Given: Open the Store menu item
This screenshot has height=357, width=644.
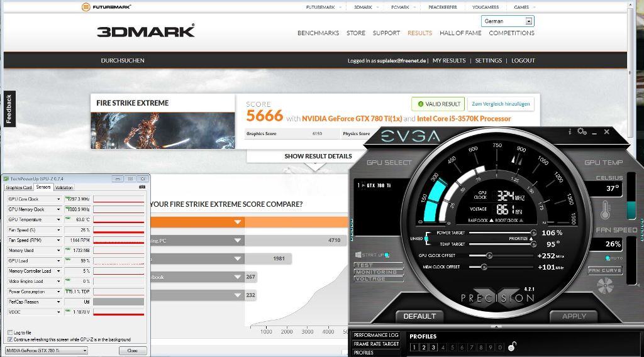Looking at the screenshot, I should (356, 33).
